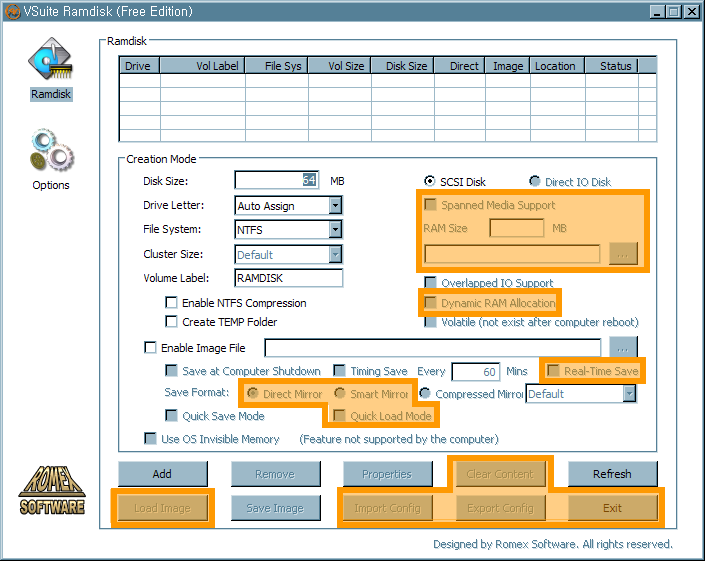Click the Disk Size input field
Viewport: 705px width, 561px height.
tap(277, 180)
